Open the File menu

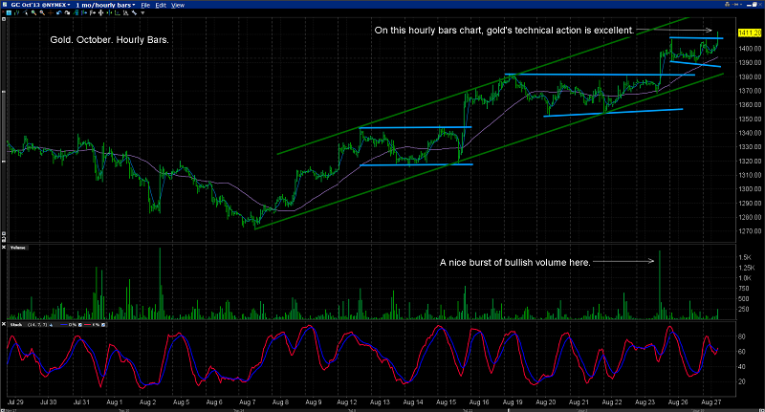pyautogui.click(x=146, y=5)
